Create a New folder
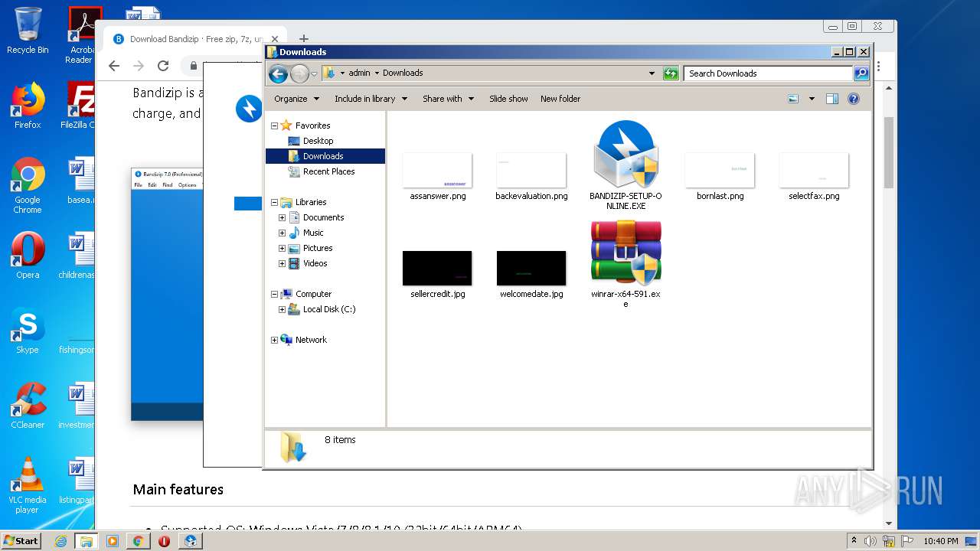The image size is (980, 551). 560,99
